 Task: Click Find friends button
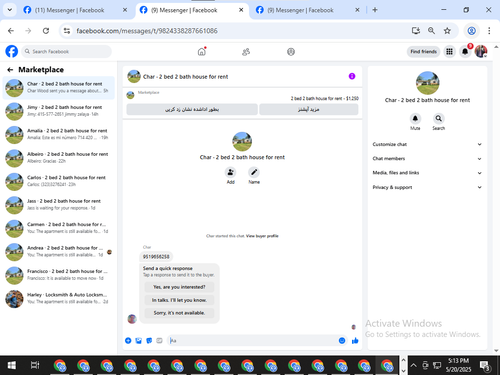tap(423, 52)
